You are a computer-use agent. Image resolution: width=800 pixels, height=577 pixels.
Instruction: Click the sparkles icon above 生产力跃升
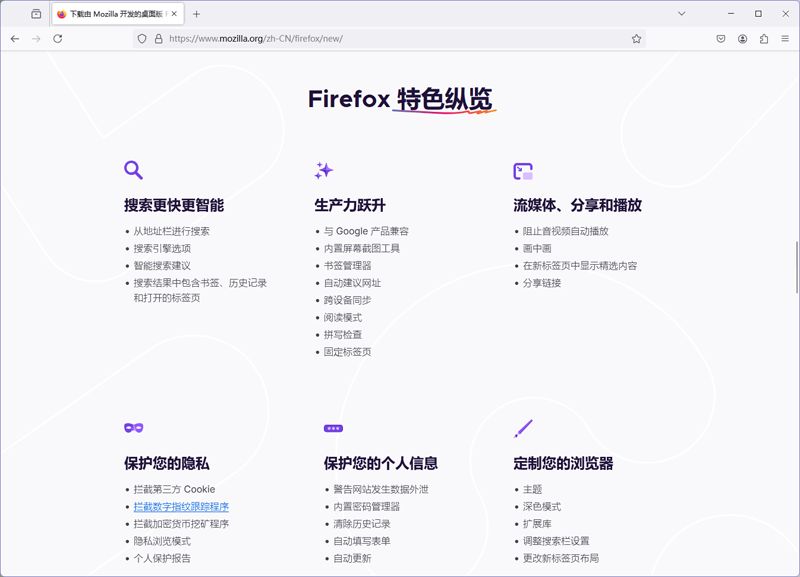click(x=325, y=170)
